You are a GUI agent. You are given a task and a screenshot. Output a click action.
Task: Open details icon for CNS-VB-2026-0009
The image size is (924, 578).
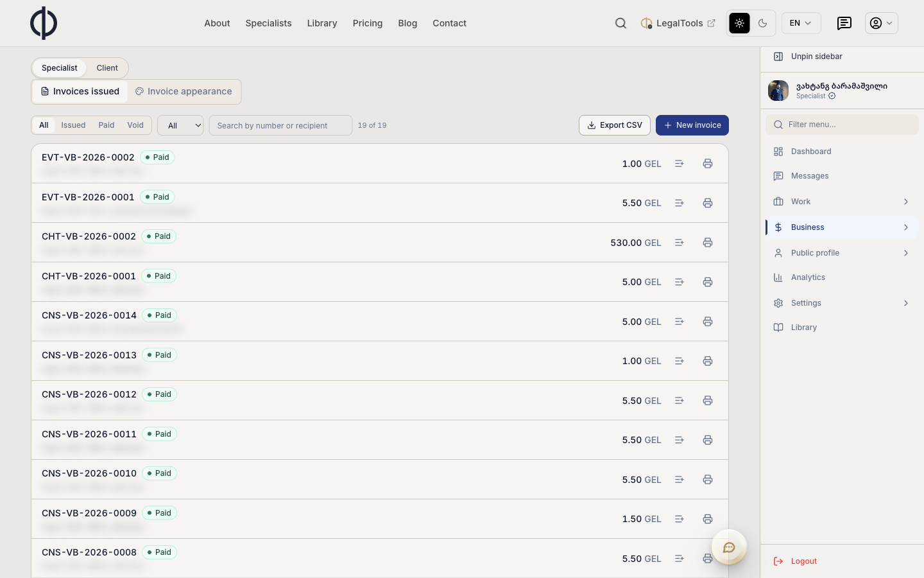point(680,519)
